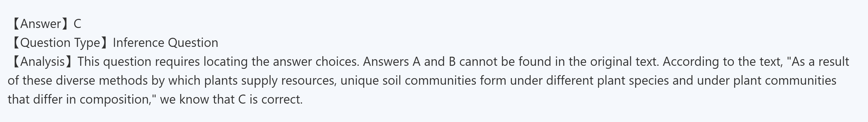Select the answer letter C after 【Answer】

77,24
